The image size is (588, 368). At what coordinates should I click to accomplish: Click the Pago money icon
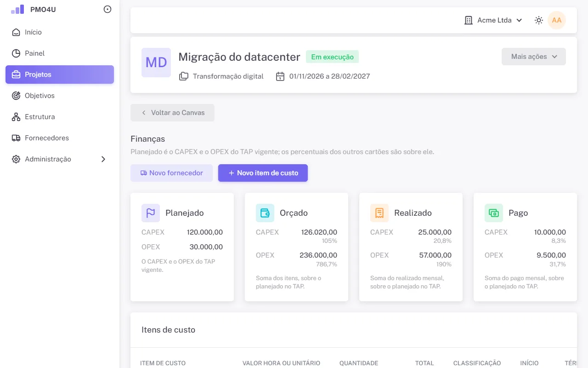(x=494, y=213)
